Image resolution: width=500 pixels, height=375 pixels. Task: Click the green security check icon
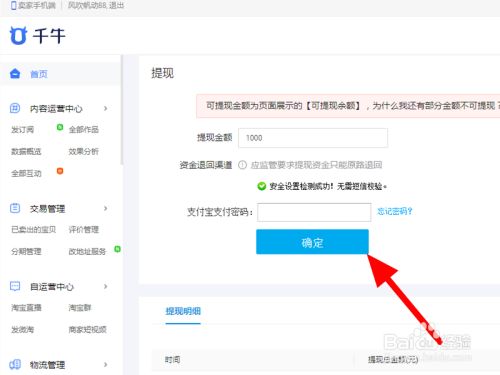coord(262,186)
